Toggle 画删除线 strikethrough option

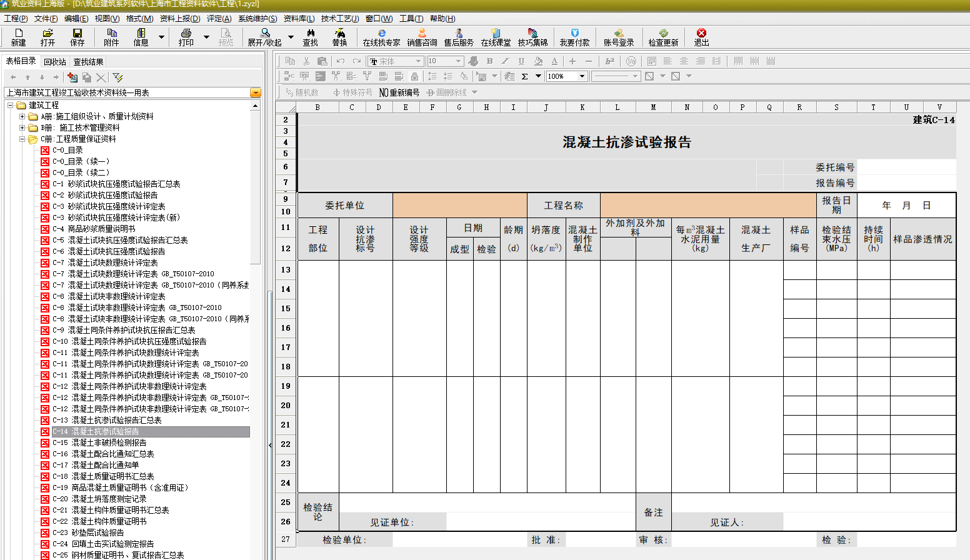(447, 92)
